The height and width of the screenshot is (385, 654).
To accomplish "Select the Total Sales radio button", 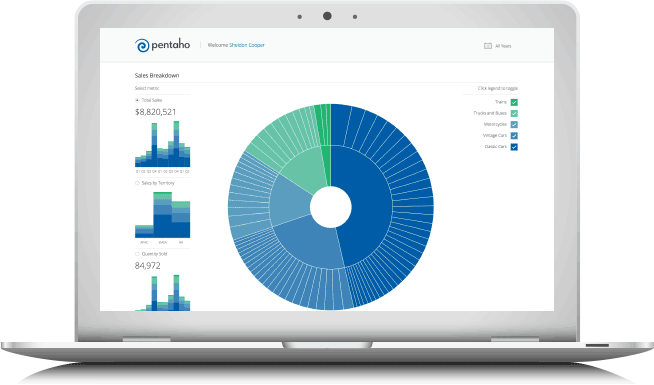I will click(x=137, y=100).
